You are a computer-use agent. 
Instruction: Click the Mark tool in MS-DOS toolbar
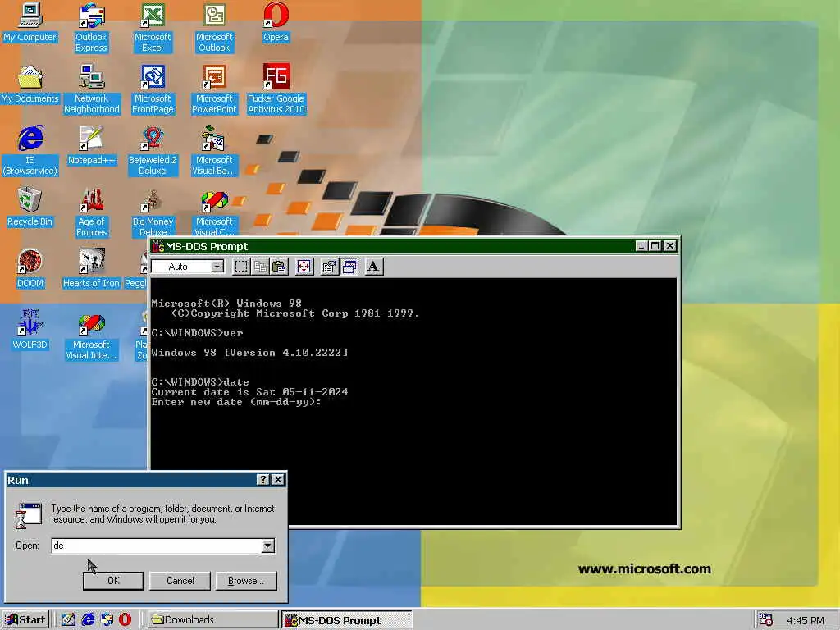241,267
